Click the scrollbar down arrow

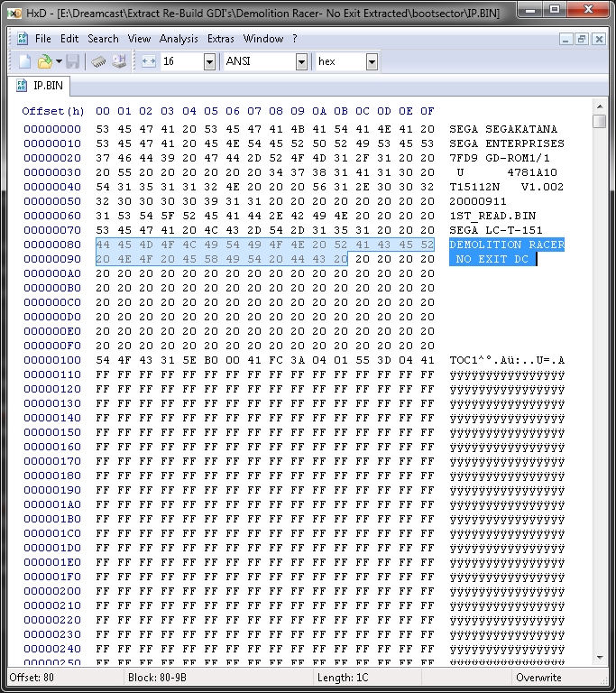pos(600,658)
